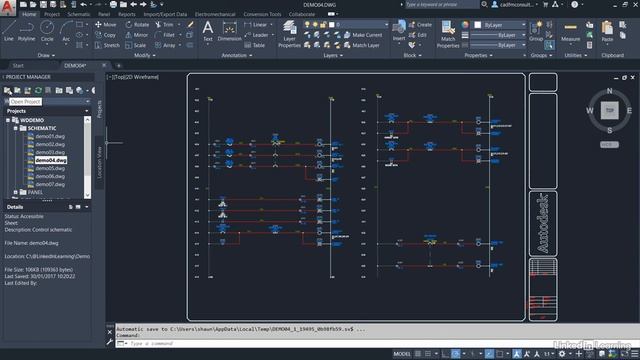Toggle the group selection icon in Groups panel
Viewport: 640px width, 360px height.
coord(549,45)
